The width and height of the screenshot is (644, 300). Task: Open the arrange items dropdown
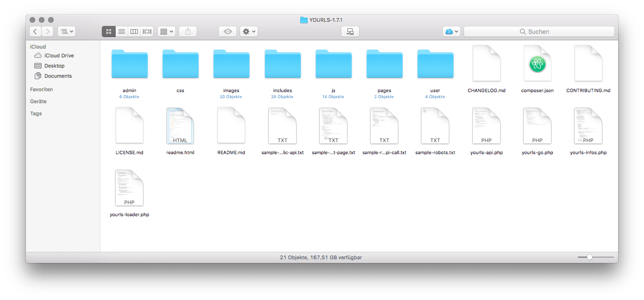coord(166,31)
